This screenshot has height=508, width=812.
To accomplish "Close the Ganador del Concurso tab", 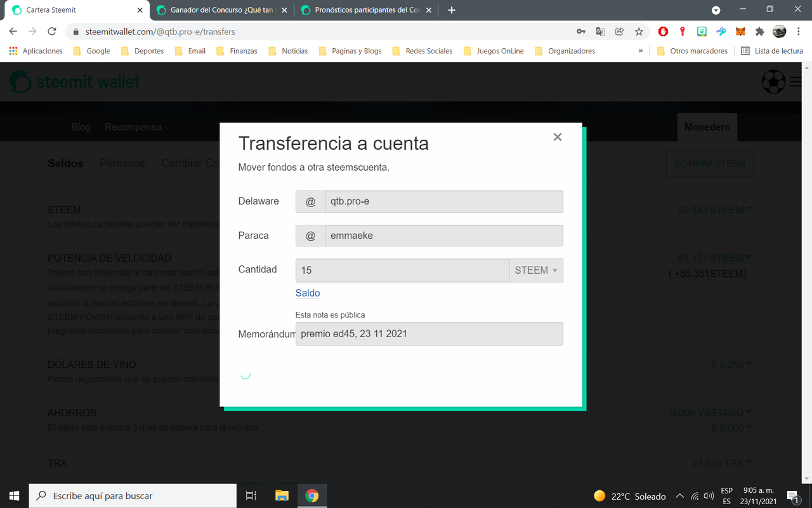I will (284, 10).
